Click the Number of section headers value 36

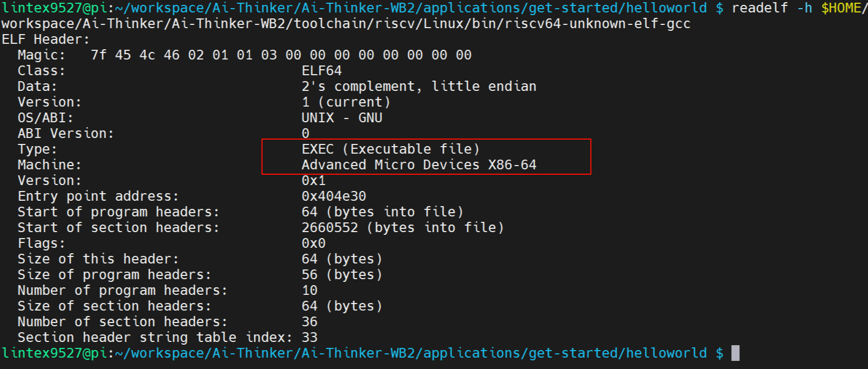[310, 322]
